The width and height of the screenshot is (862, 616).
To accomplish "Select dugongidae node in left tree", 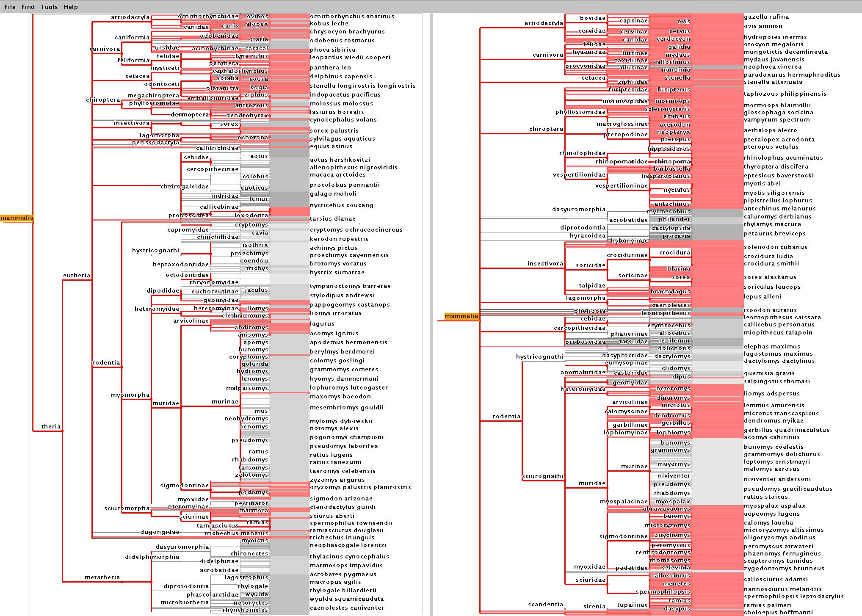I will point(160,532).
